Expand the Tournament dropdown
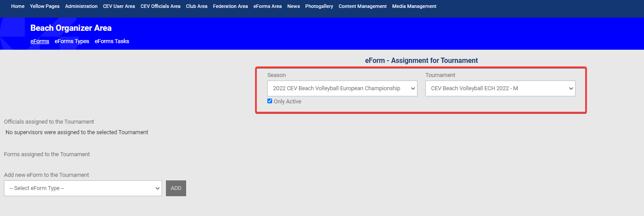The width and height of the screenshot is (644, 216). (x=500, y=88)
